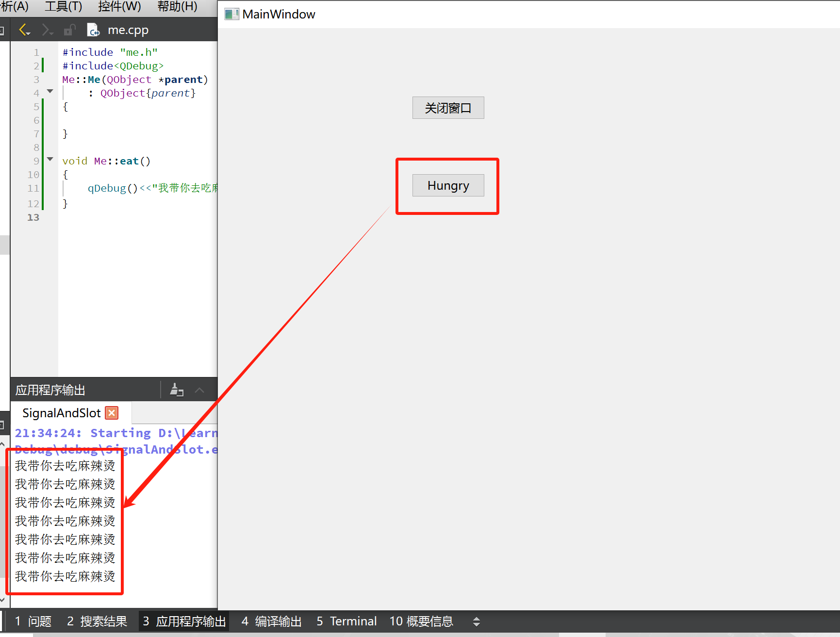Open the 4 编译输出 pane
This screenshot has height=637, width=840.
click(x=271, y=621)
